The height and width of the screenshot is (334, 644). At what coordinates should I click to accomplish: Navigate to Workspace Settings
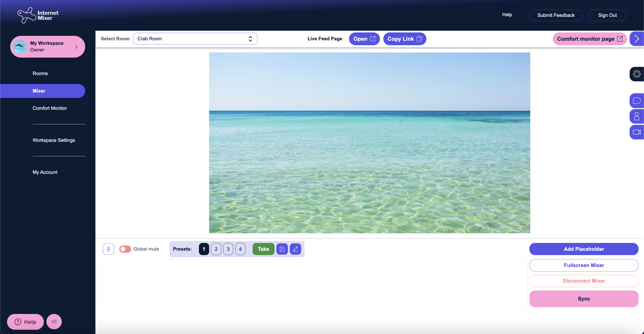pos(53,140)
